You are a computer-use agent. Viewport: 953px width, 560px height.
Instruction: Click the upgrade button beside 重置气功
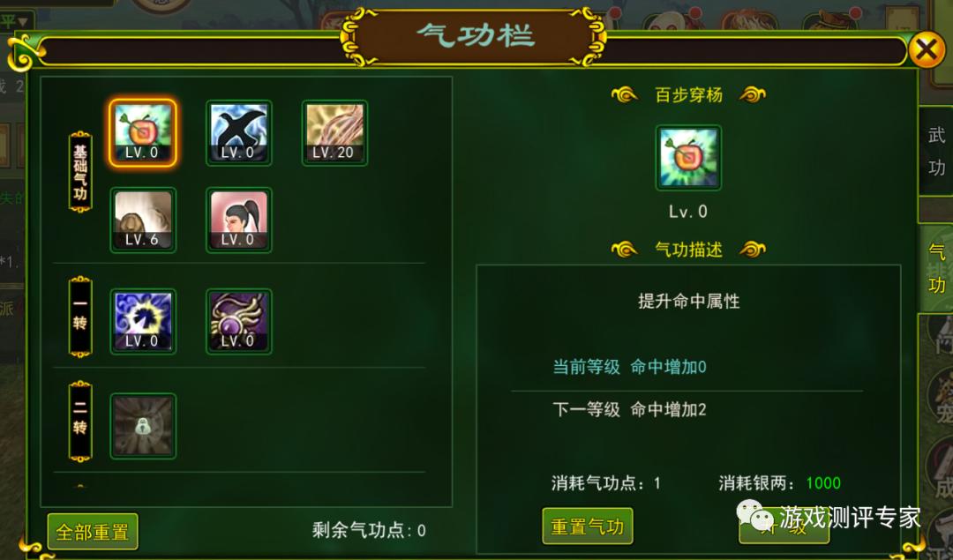(784, 526)
